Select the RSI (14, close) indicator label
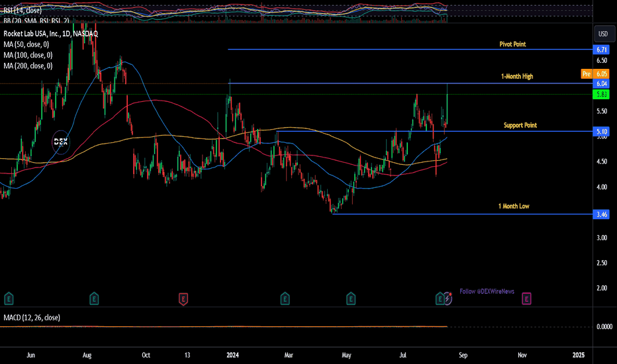Screen dimensions: 617x364 tap(23, 10)
